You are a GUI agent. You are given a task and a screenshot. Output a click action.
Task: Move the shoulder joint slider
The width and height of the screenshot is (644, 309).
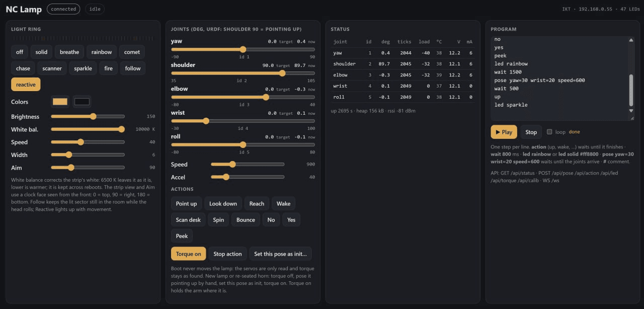click(x=243, y=73)
